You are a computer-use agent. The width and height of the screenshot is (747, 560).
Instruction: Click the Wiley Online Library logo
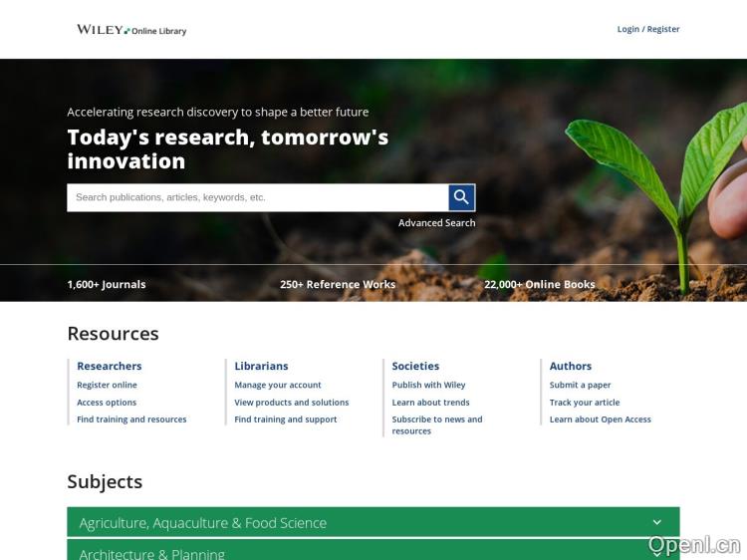pyautogui.click(x=131, y=30)
